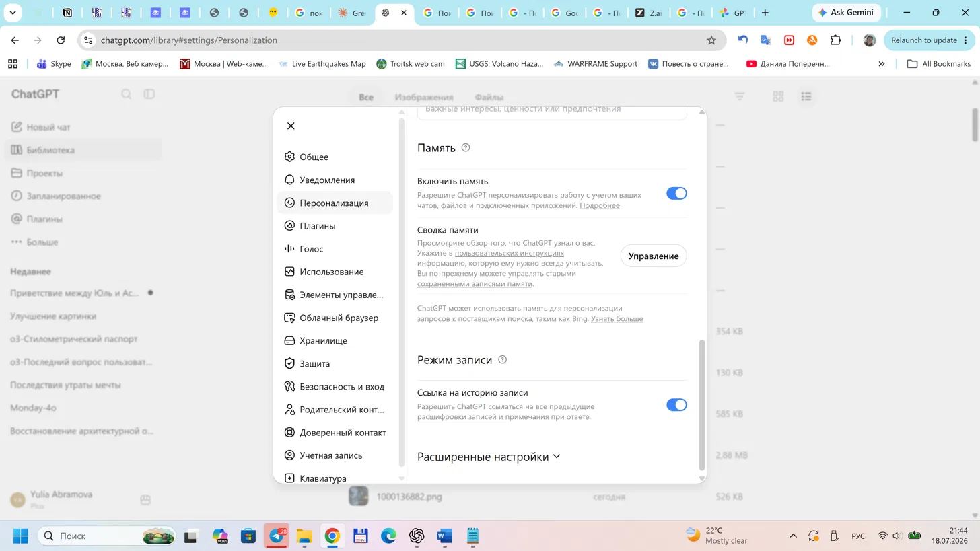
Task: Collapse the ChatGPT sidebar with panel icon
Action: click(149, 94)
